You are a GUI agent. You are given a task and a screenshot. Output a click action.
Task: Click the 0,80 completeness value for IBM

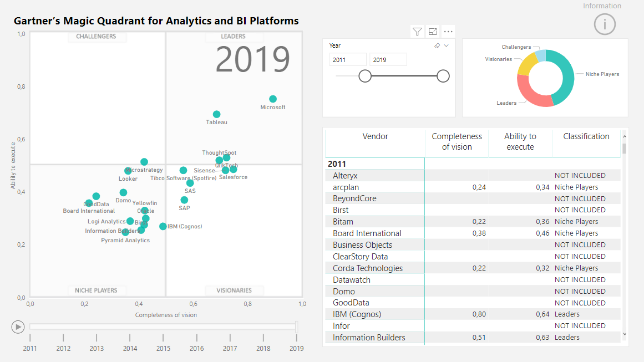click(x=479, y=314)
